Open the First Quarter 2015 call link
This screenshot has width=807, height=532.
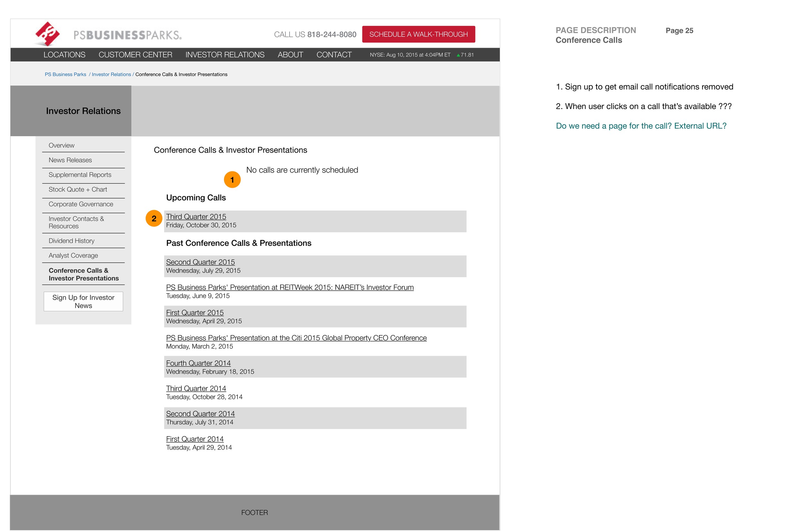[195, 313]
